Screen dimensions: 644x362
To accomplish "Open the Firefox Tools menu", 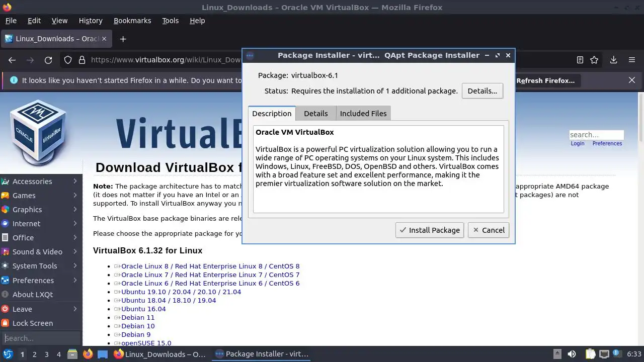I will pyautogui.click(x=170, y=21).
